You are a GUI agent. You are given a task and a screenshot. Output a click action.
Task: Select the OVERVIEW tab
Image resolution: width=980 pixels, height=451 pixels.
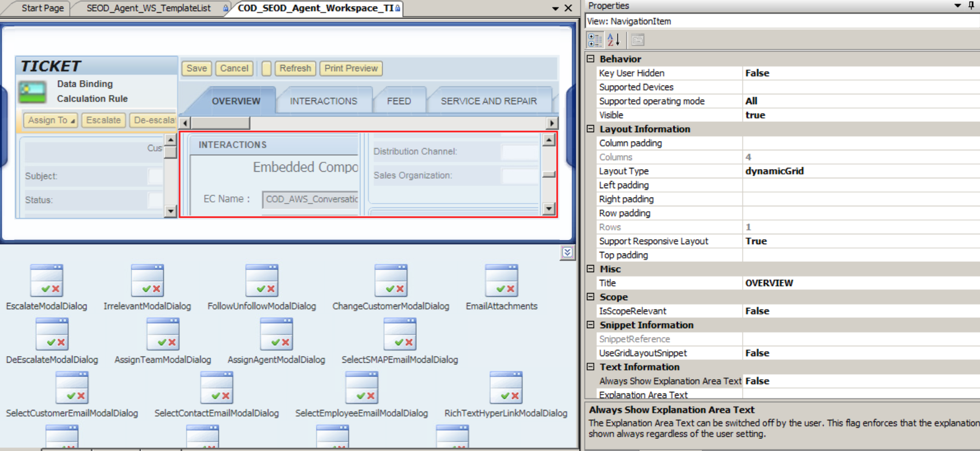tap(236, 101)
